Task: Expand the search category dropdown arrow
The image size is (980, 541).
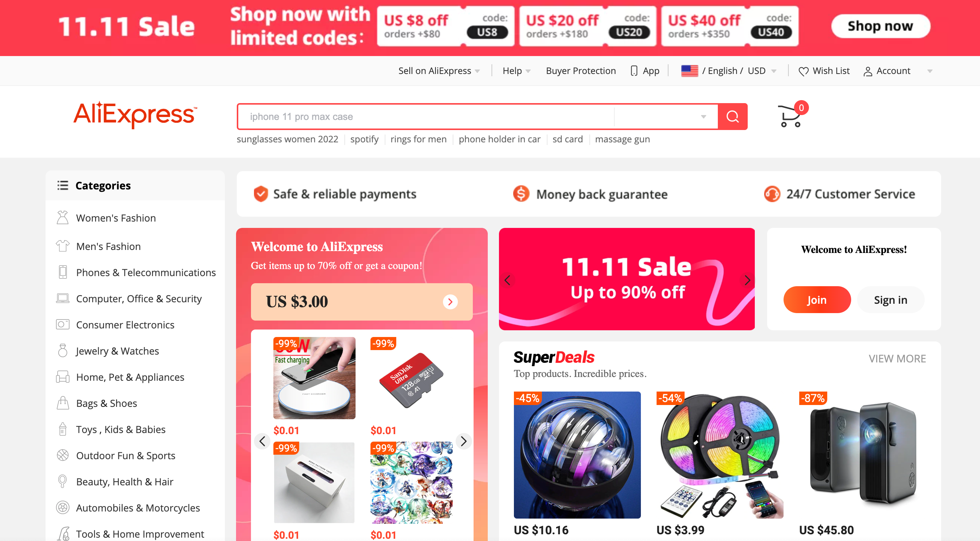Action: (x=703, y=117)
